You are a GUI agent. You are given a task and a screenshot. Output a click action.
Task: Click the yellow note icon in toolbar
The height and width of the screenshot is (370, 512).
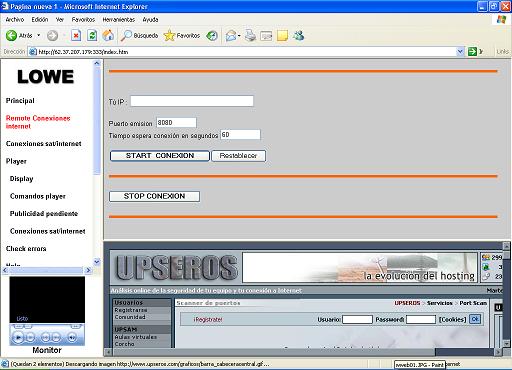coord(282,35)
